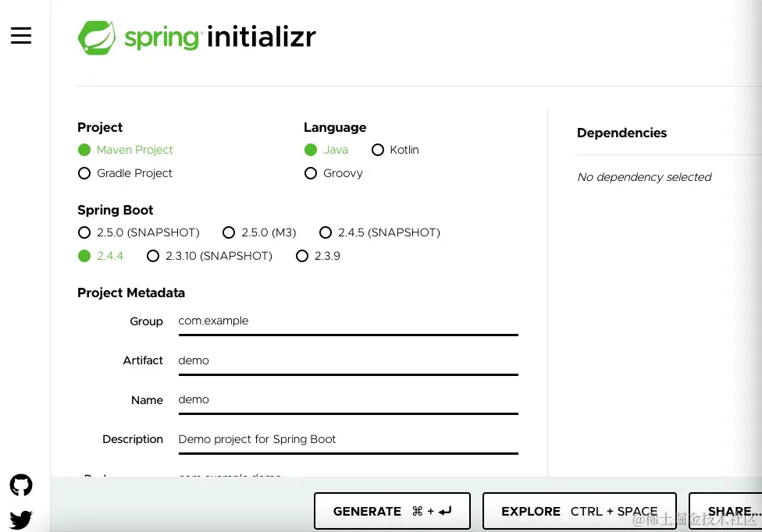Select Maven Project radio option
The width and height of the screenshot is (762, 532).
(x=126, y=150)
